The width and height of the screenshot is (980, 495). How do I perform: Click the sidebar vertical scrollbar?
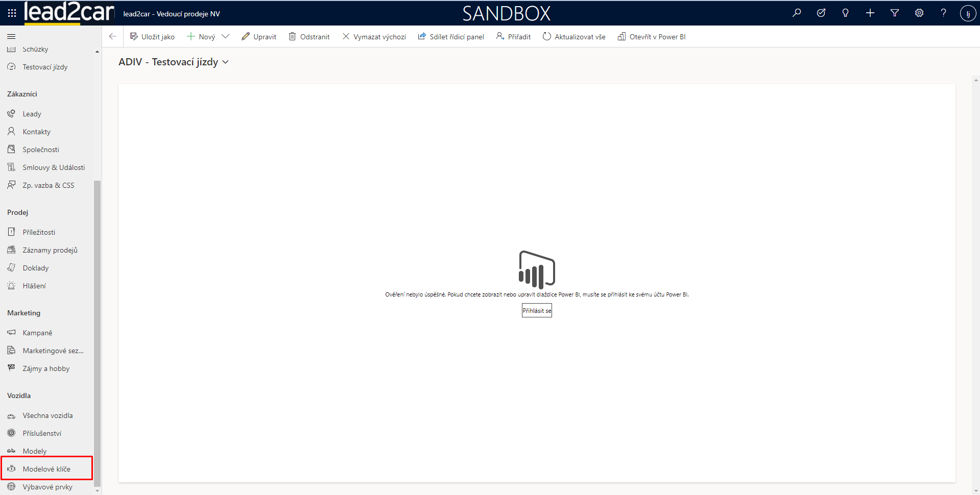[x=97, y=332]
